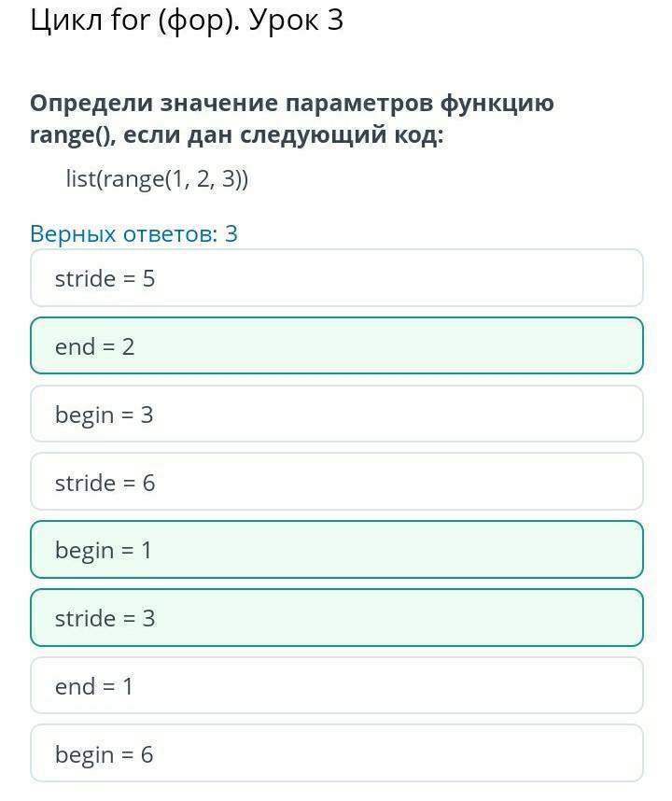The image size is (672, 801).
Task: Pick the answer option "end = 1"
Action: tap(336, 686)
